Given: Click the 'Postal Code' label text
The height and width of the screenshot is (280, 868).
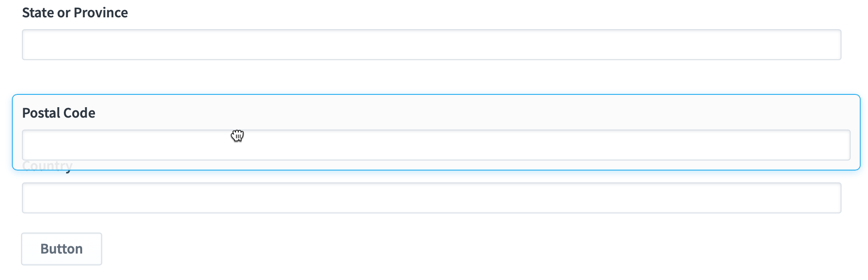Looking at the screenshot, I should [x=59, y=113].
